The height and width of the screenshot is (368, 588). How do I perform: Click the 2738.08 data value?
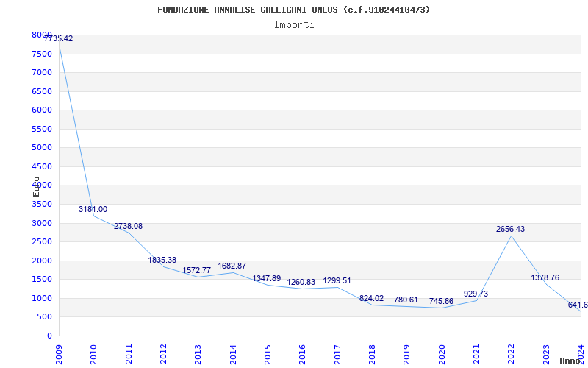click(128, 226)
